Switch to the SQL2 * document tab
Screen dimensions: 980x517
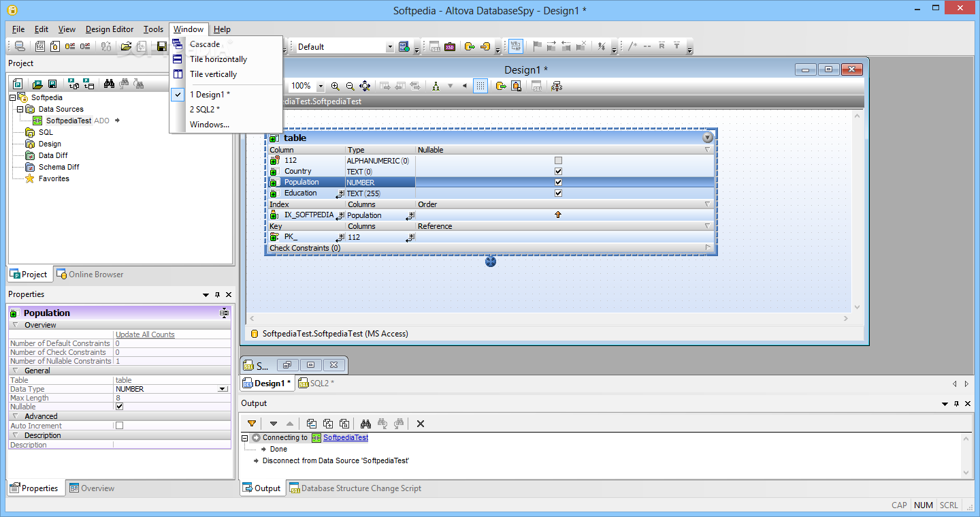click(x=316, y=383)
